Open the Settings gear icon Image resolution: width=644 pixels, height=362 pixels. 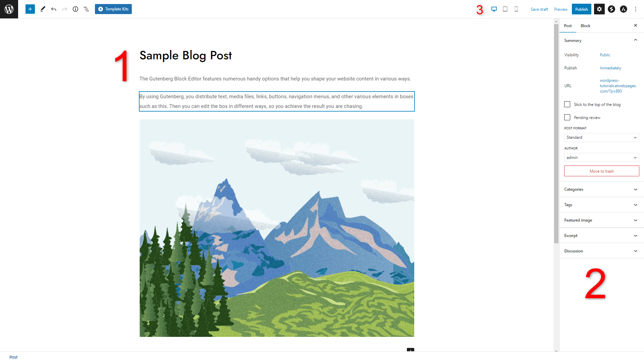click(x=599, y=9)
